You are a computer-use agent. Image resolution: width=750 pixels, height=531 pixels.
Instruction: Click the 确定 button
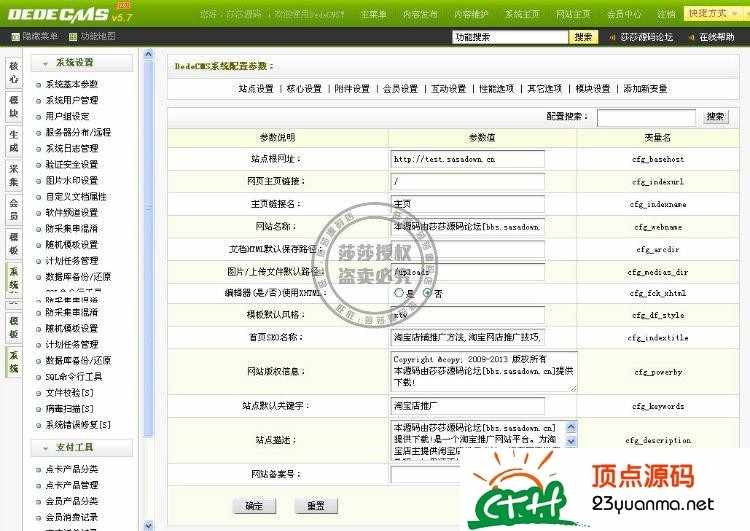[254, 506]
